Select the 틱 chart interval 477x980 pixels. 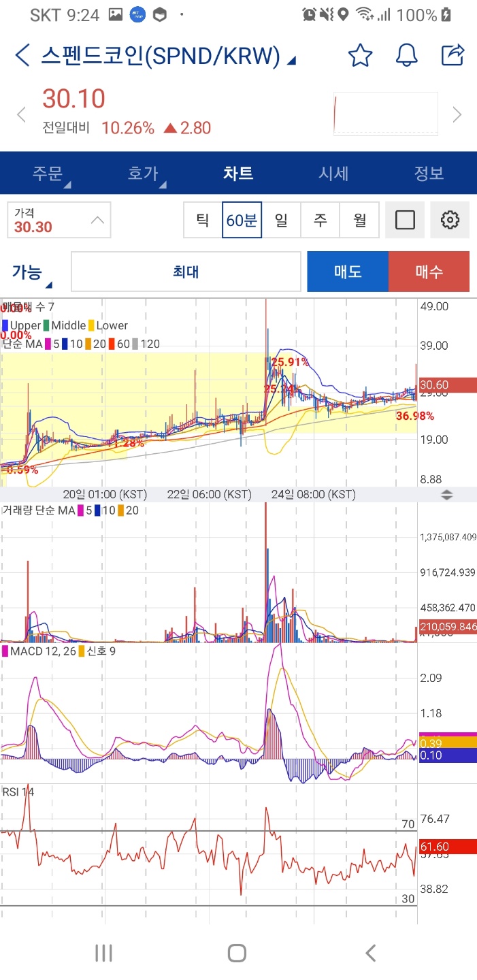203,220
